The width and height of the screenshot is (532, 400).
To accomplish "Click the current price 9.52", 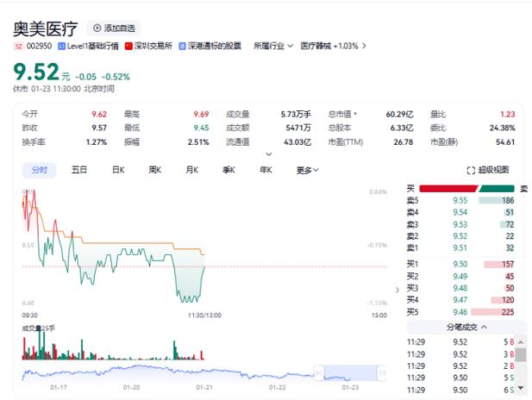I will click(x=36, y=72).
